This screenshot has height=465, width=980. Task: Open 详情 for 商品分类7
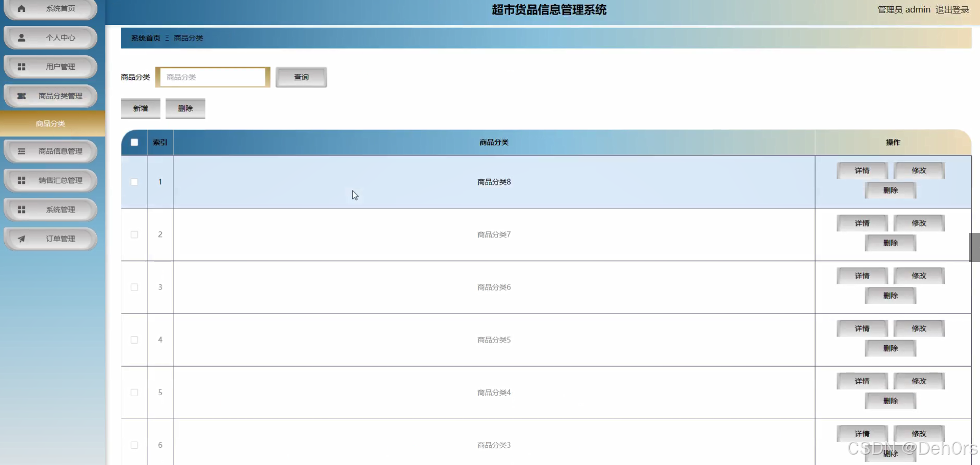(862, 223)
